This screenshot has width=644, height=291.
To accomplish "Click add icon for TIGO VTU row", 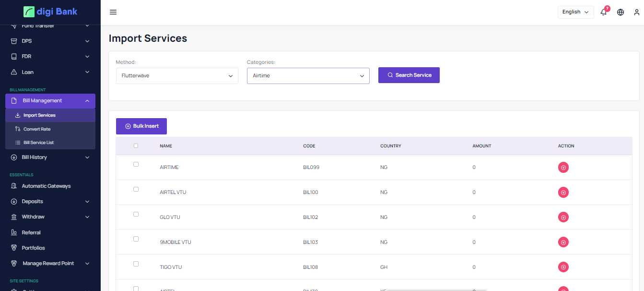I will tap(563, 267).
